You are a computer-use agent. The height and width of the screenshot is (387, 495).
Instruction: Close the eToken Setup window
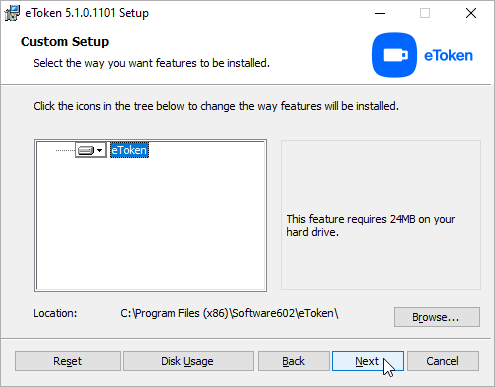click(471, 13)
